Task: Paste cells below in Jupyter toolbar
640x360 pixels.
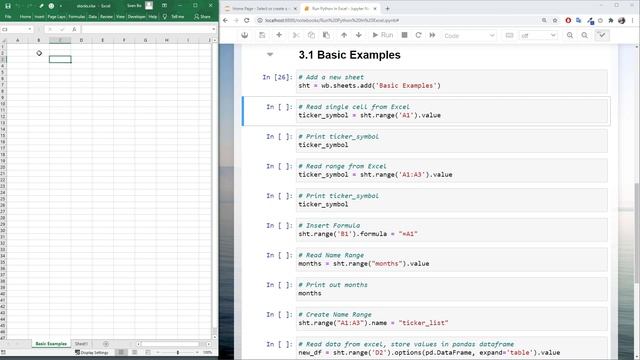Action: pyautogui.click(x=326, y=36)
